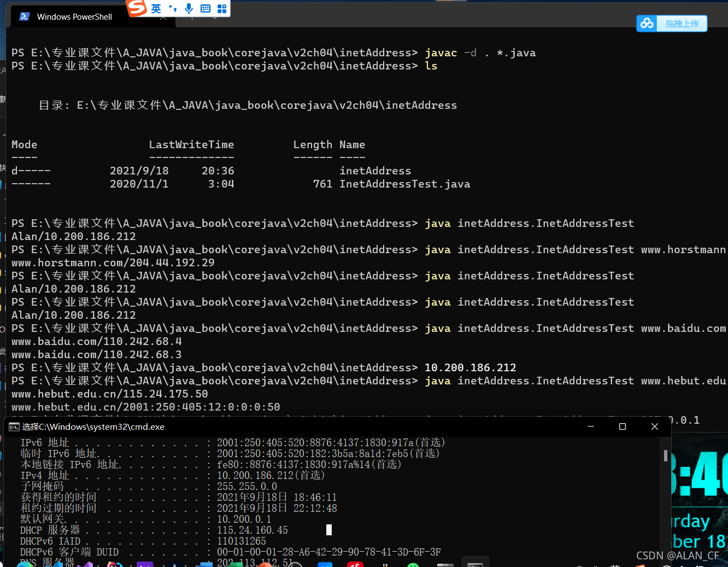This screenshot has width=728, height=567.
Task: Open Sogou voice input microphone
Action: [189, 8]
